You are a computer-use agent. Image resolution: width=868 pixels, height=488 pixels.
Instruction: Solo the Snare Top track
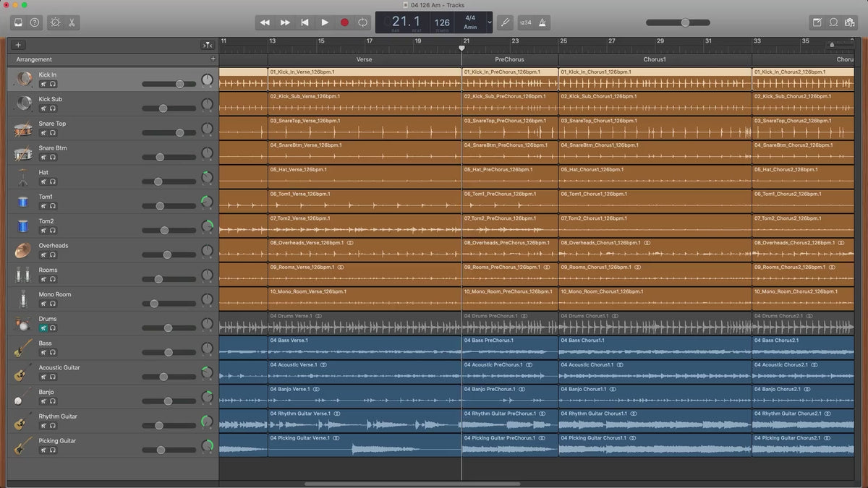pos(53,133)
